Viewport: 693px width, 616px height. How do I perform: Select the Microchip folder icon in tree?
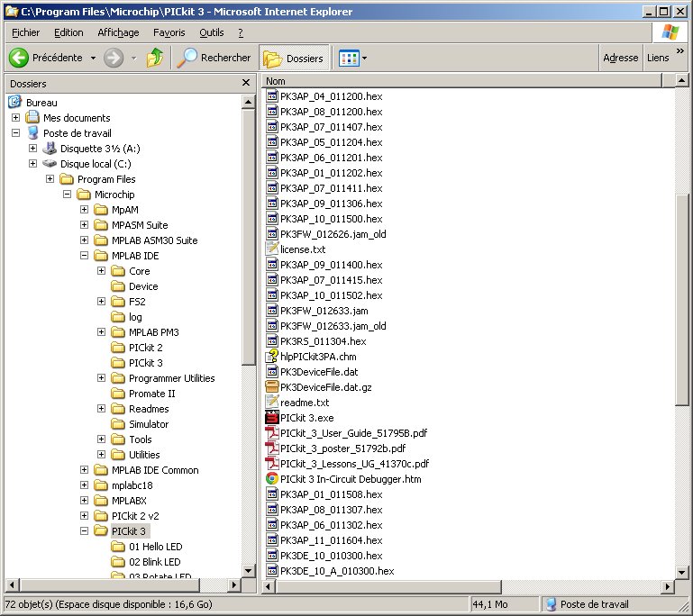point(84,195)
